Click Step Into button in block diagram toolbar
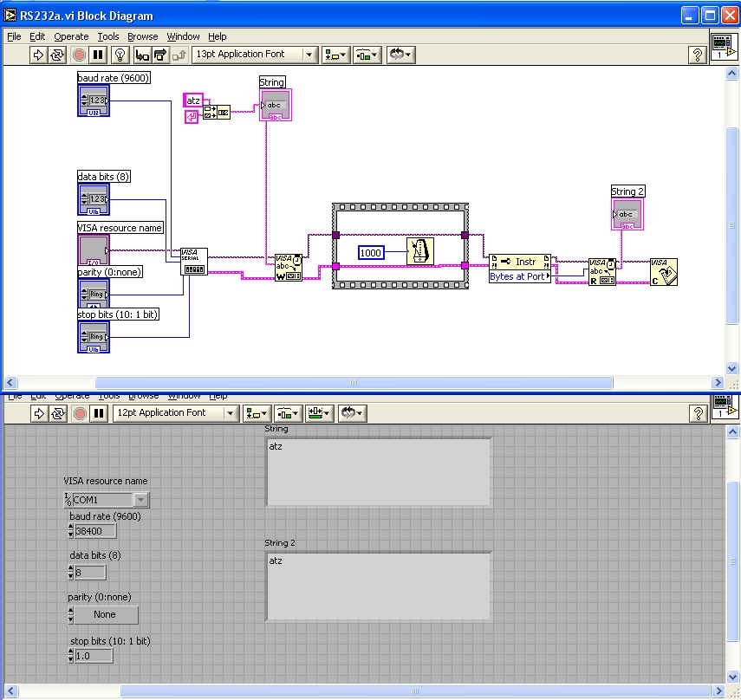The width and height of the screenshot is (741, 700). click(x=141, y=55)
